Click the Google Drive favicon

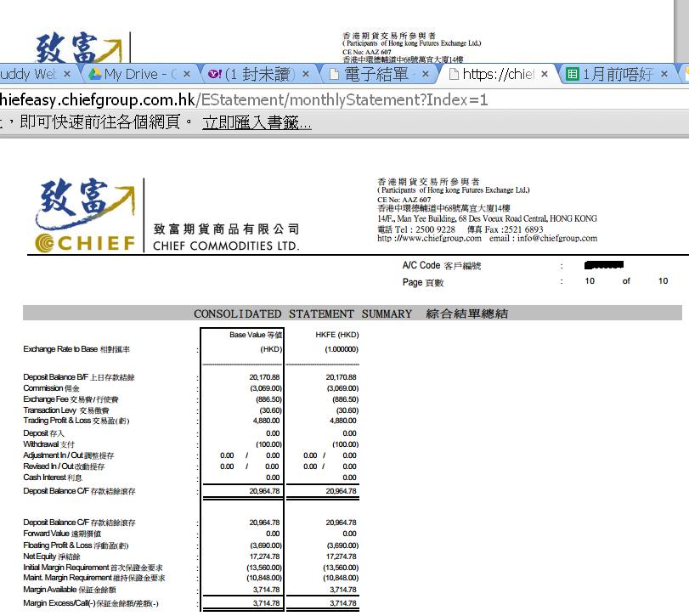[94, 74]
